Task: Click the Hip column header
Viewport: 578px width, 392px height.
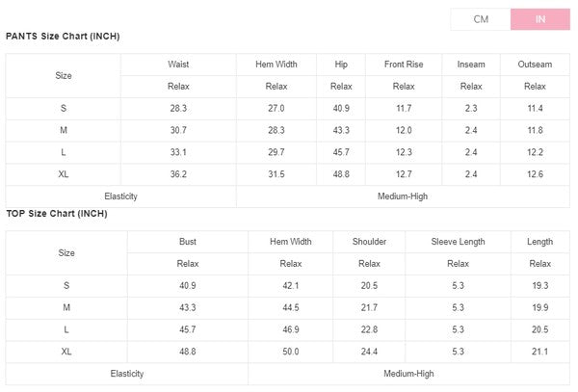Action: (341, 65)
